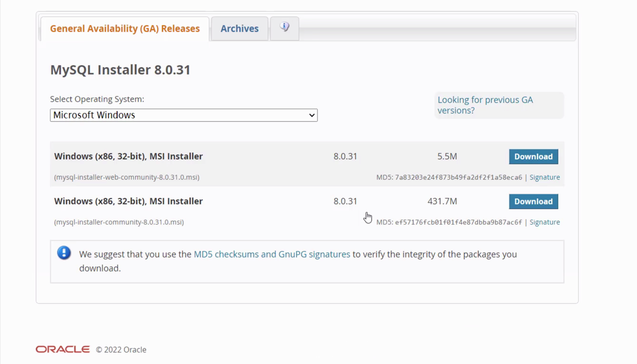
Task: Open Signature link for the web-community installer
Action: point(544,178)
